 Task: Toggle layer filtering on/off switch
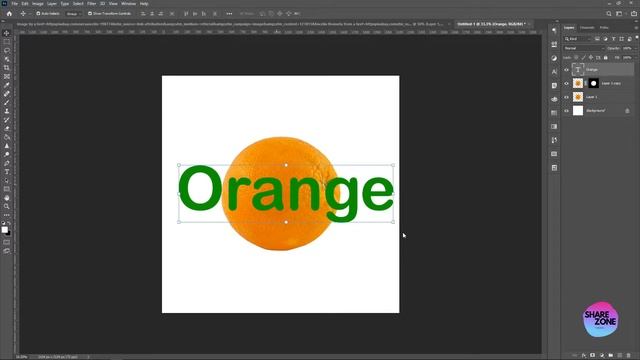(637, 38)
